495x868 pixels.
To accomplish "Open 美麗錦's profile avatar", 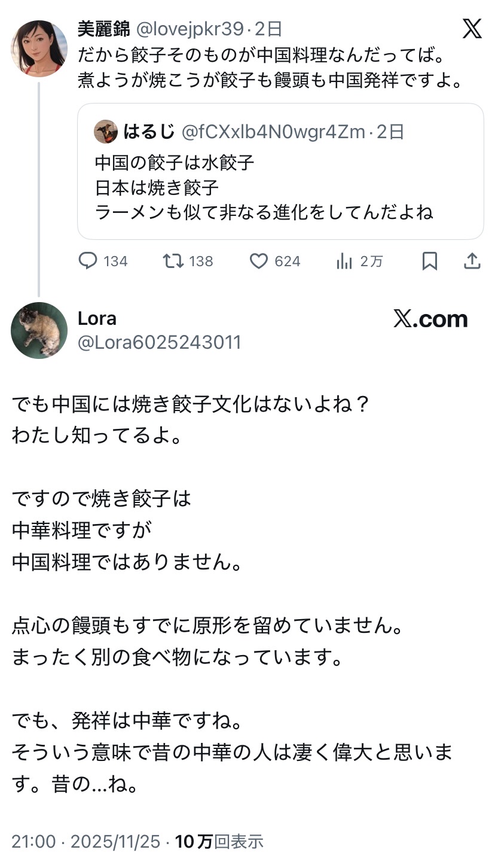I will 39,48.
